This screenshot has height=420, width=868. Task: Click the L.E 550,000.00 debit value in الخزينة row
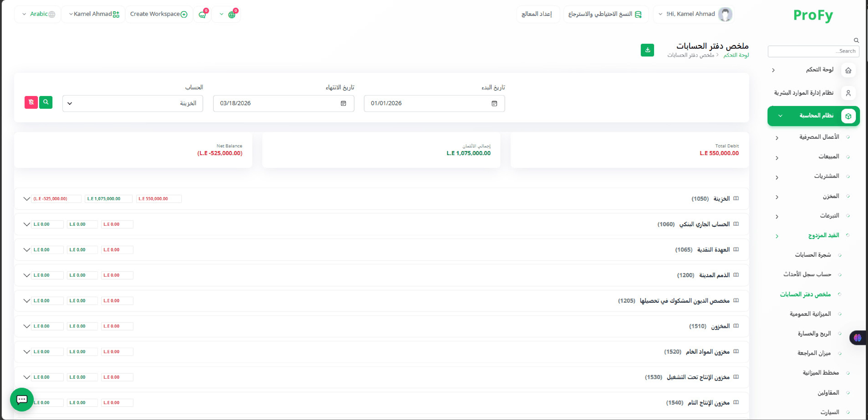click(159, 199)
